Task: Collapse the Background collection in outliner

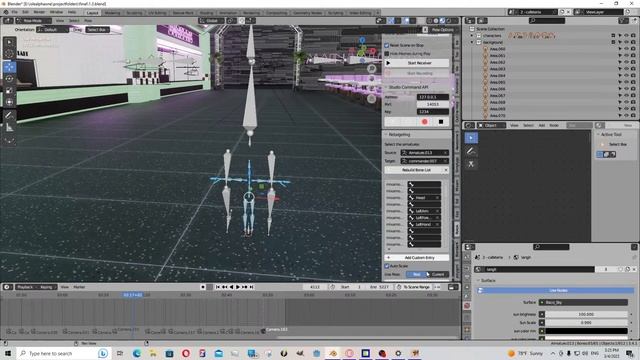Action: pos(473,42)
